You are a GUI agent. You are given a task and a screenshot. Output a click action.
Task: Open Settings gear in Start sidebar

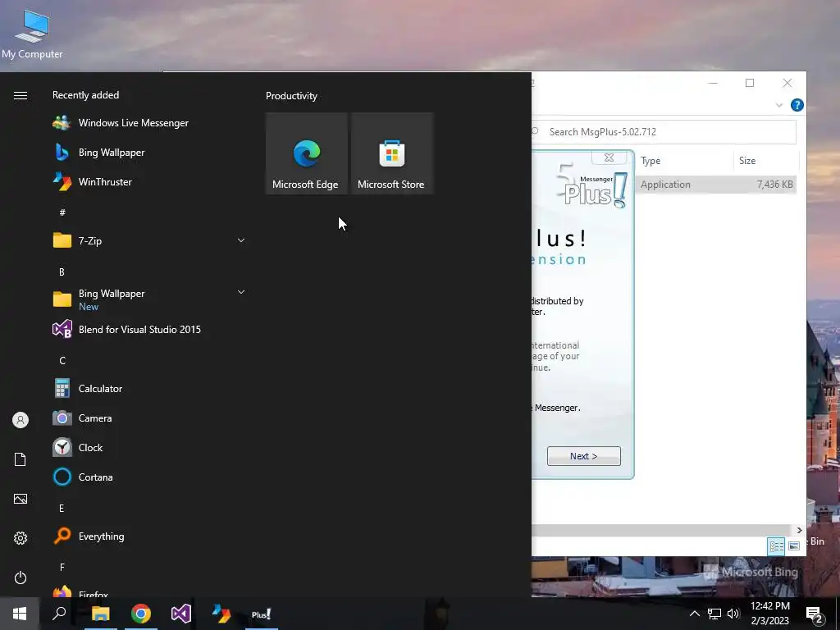coord(21,538)
